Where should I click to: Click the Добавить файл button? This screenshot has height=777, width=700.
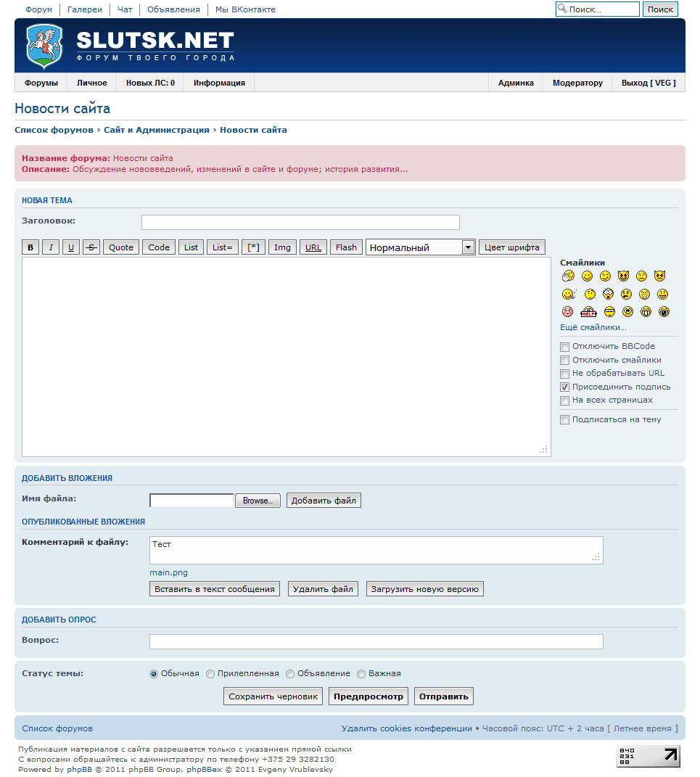(324, 501)
